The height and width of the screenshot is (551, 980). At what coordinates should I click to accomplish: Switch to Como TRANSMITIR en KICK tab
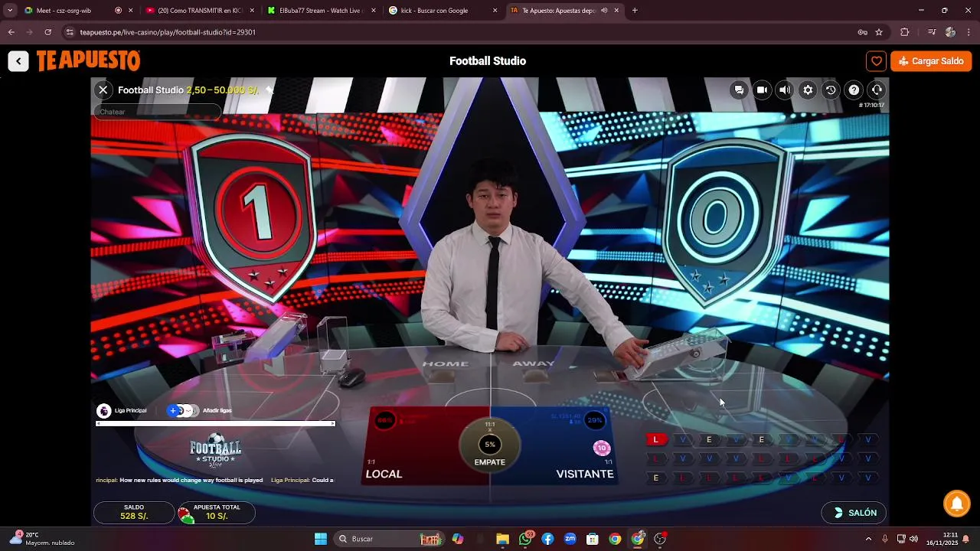[199, 11]
